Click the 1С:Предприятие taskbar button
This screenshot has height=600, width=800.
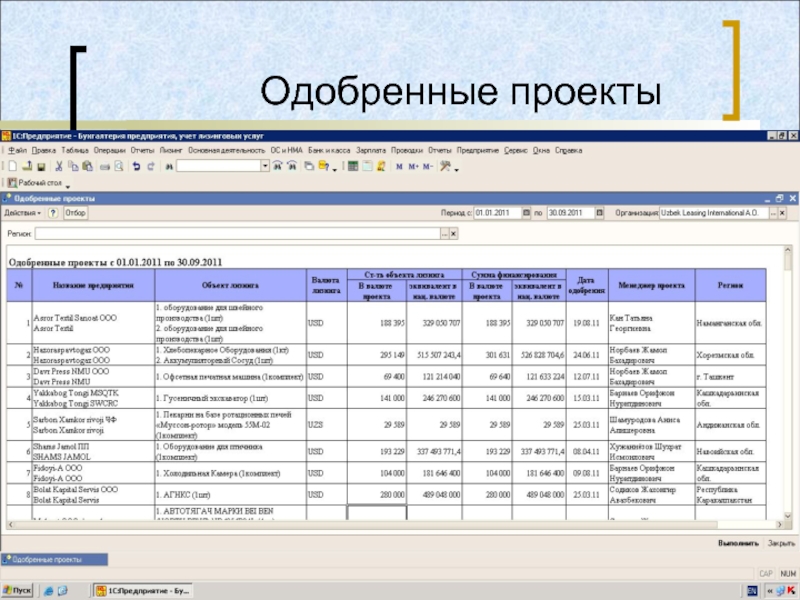click(x=144, y=590)
